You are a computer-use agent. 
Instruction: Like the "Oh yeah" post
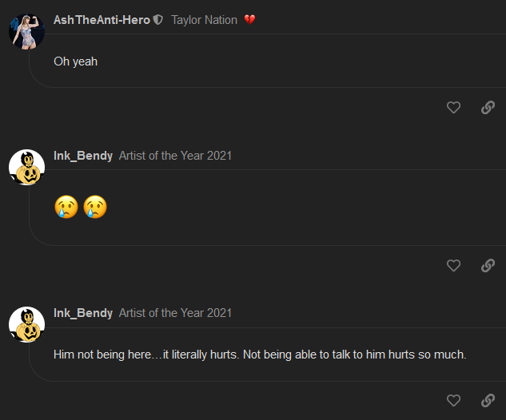point(453,108)
